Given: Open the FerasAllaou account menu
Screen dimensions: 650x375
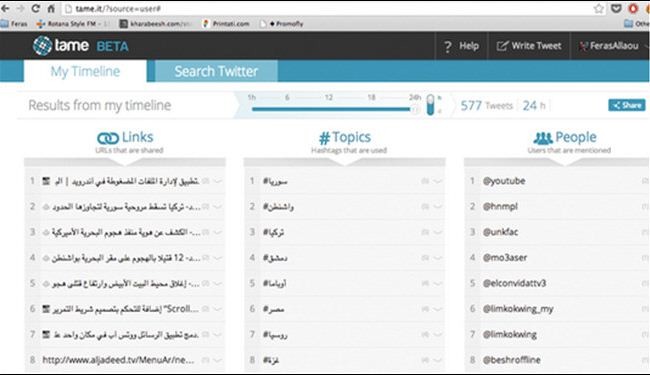Looking at the screenshot, I should click(x=609, y=46).
